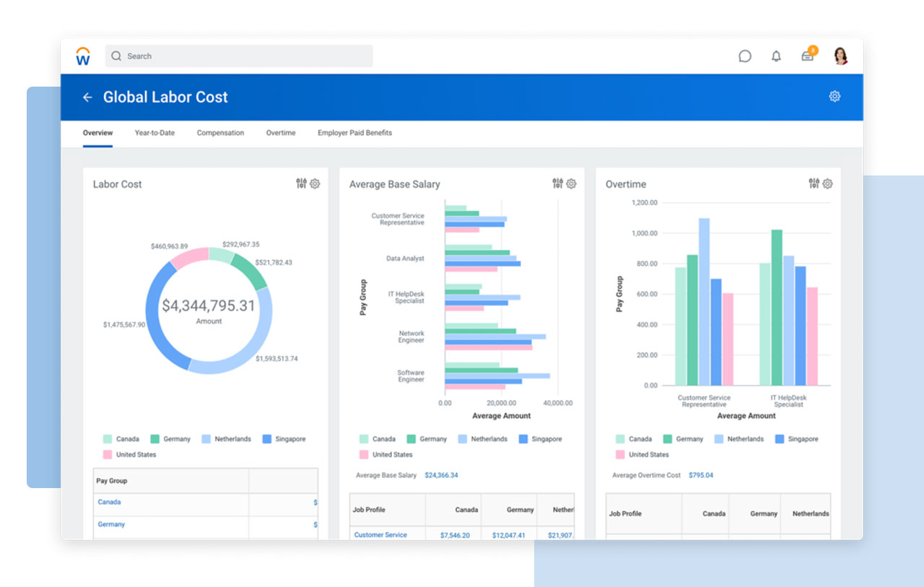
Task: Open the Employer Paid Benefits tab
Action: [354, 133]
